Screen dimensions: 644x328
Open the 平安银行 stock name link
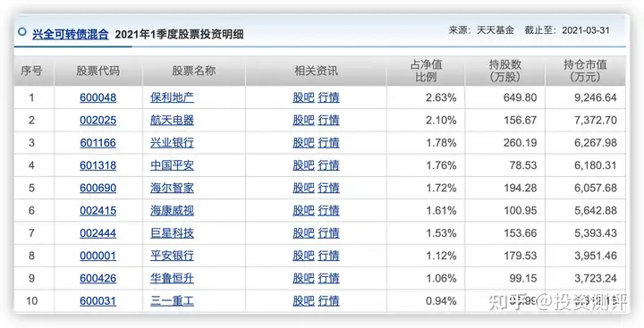click(172, 256)
